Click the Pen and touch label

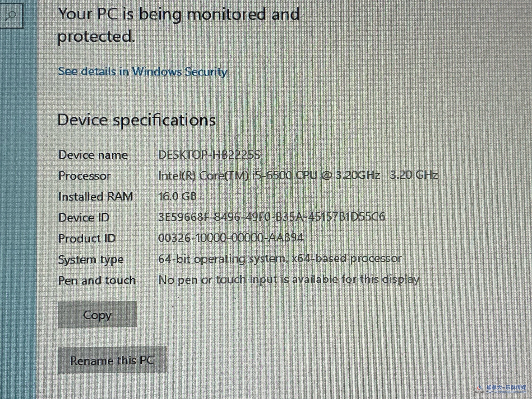point(97,280)
